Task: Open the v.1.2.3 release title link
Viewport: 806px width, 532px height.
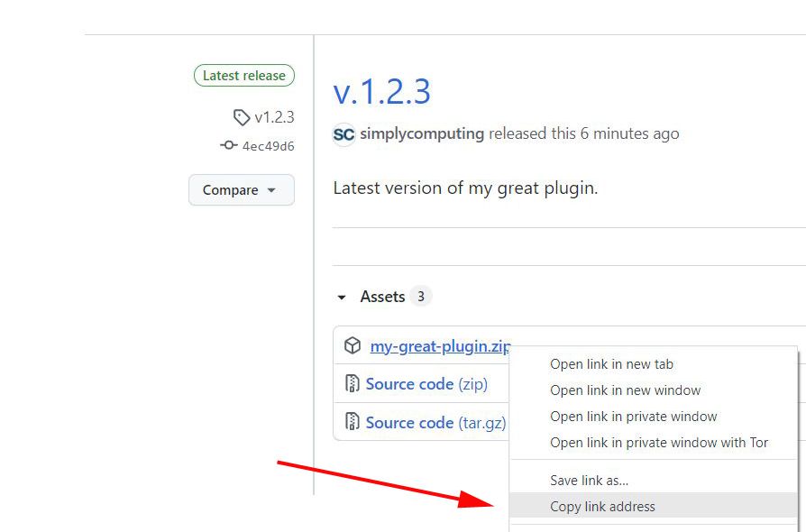Action: point(382,93)
